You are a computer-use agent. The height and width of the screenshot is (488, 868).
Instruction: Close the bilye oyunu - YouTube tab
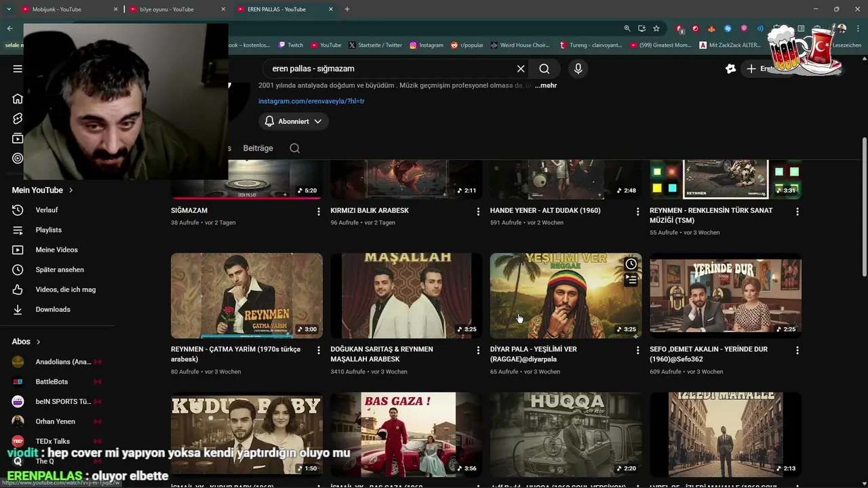coord(223,9)
